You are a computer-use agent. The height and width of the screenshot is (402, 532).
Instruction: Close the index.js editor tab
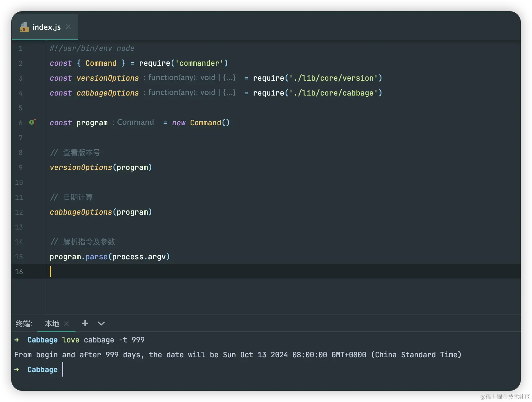[68, 27]
